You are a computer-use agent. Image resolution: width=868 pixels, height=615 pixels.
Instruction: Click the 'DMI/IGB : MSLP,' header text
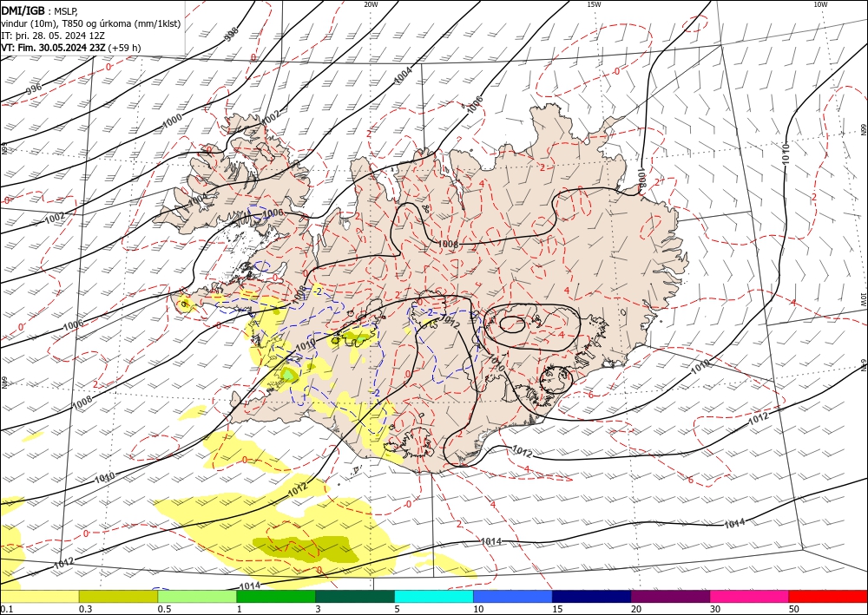coord(40,10)
